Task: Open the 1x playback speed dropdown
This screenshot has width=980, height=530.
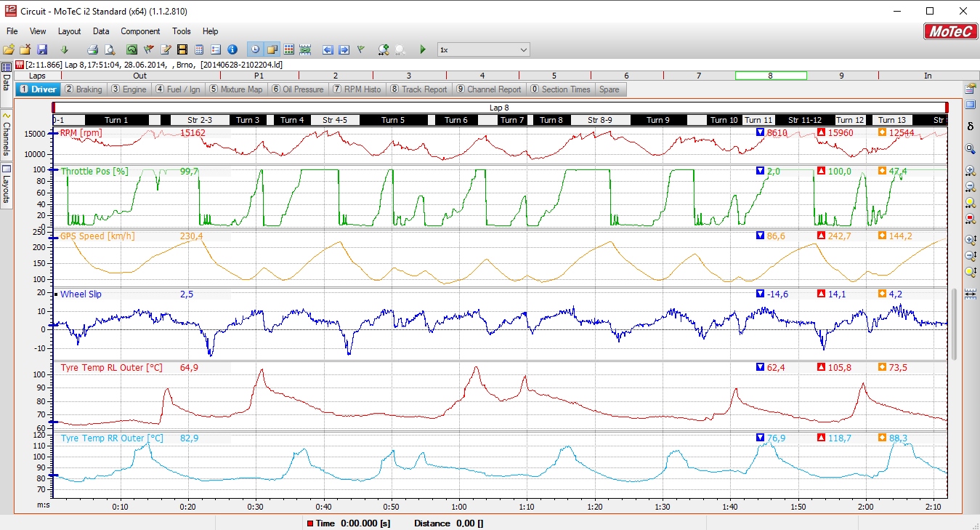Action: [483, 49]
